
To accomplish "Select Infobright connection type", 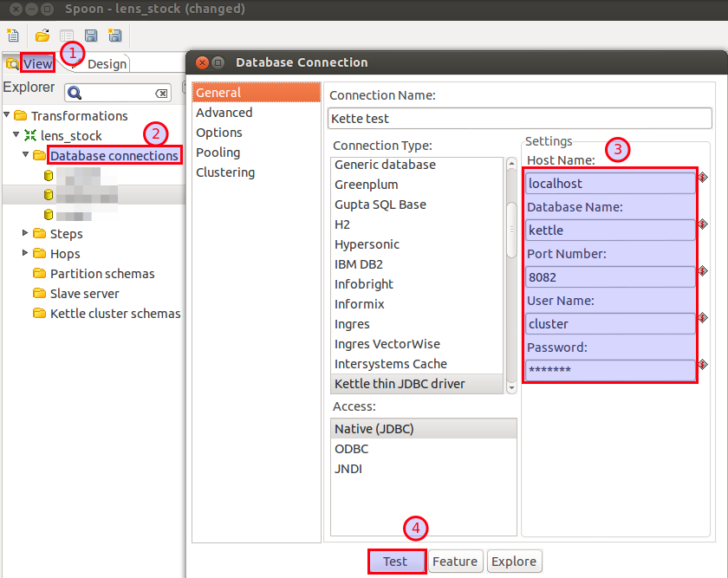I will [x=417, y=284].
